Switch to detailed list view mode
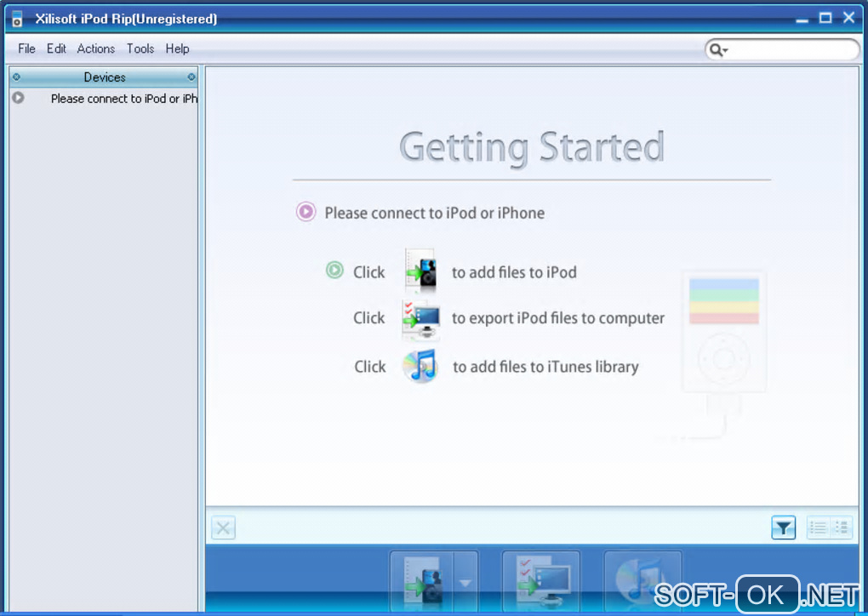868x616 pixels. pyautogui.click(x=842, y=528)
